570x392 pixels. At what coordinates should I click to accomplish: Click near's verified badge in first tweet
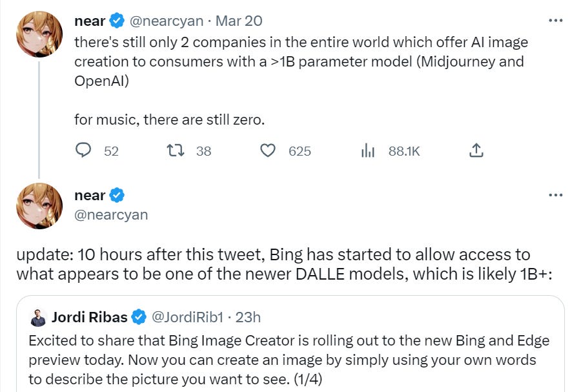click(x=117, y=21)
